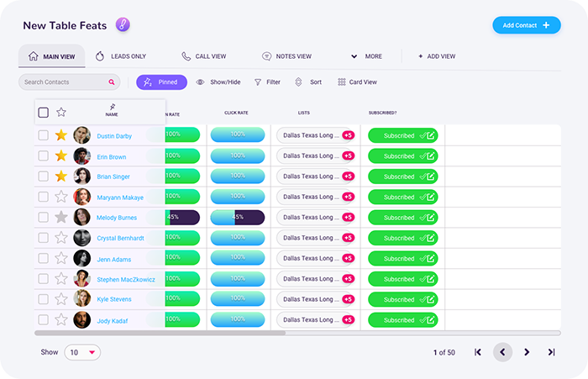Image resolution: width=588 pixels, height=379 pixels.
Task: Click the Add Contact button
Action: click(526, 25)
